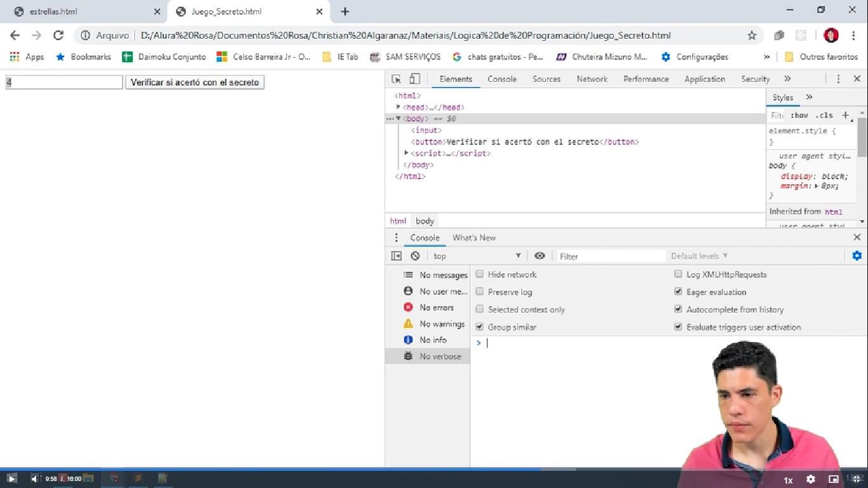
Task: Close the console drawer
Action: tap(857, 237)
